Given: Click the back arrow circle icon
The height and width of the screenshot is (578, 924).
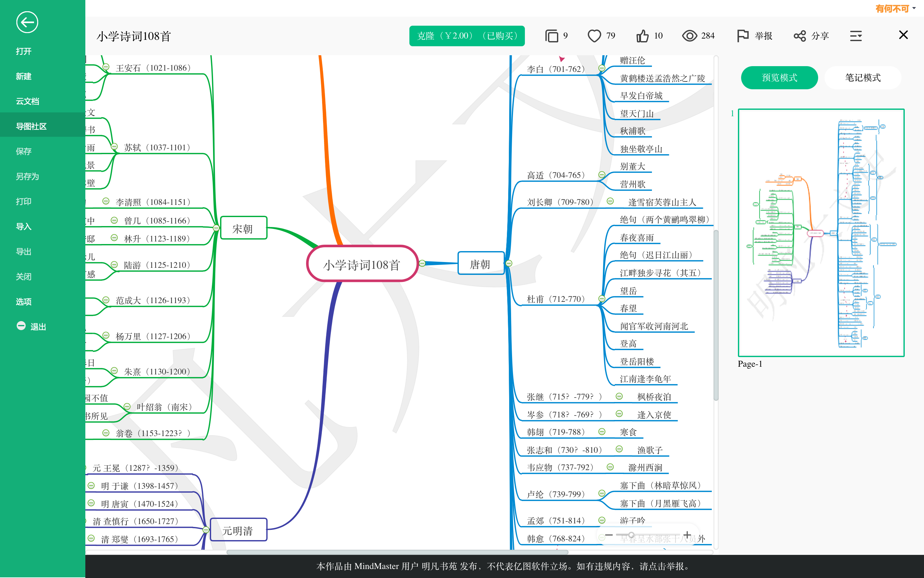Looking at the screenshot, I should [x=27, y=22].
